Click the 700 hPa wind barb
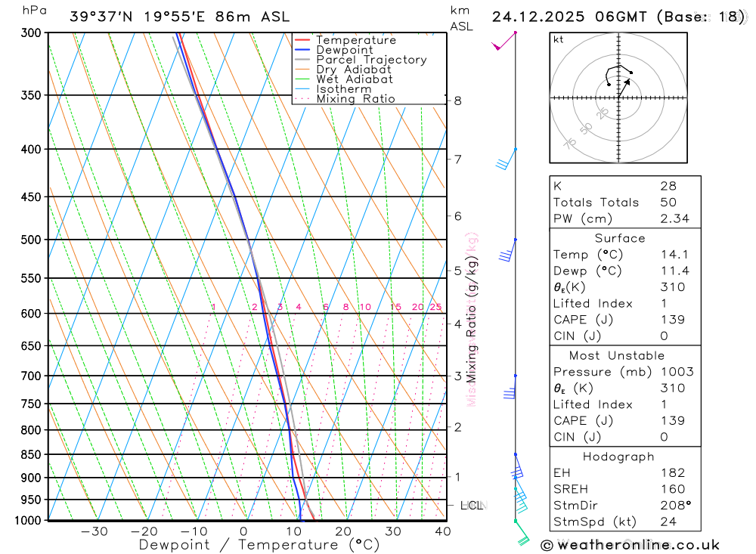This screenshot has height=554, width=756. tap(510, 387)
